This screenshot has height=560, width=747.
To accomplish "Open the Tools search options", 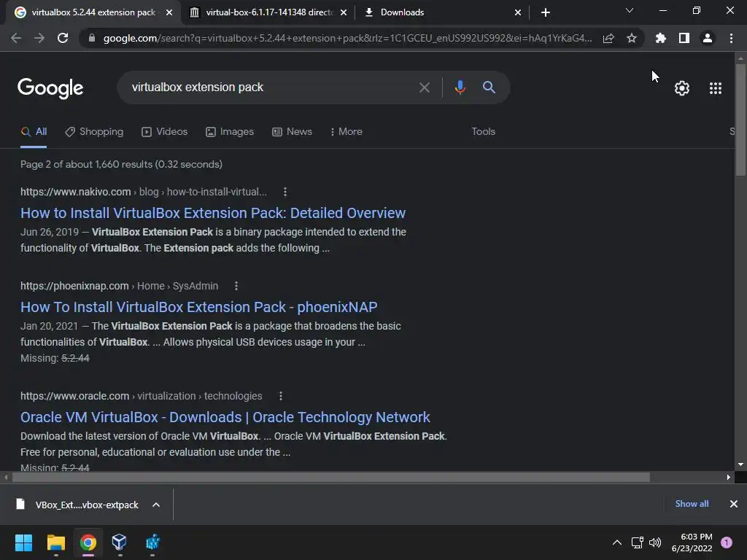I will click(x=483, y=132).
